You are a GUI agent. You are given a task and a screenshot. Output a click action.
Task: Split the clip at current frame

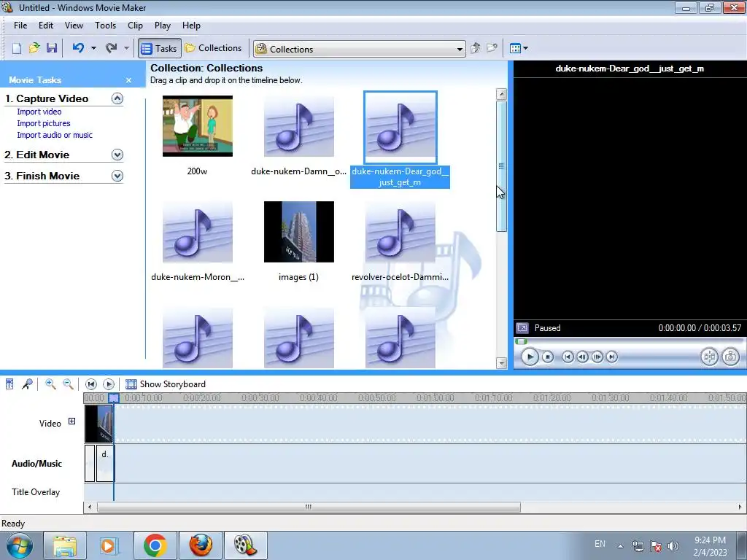(x=709, y=357)
